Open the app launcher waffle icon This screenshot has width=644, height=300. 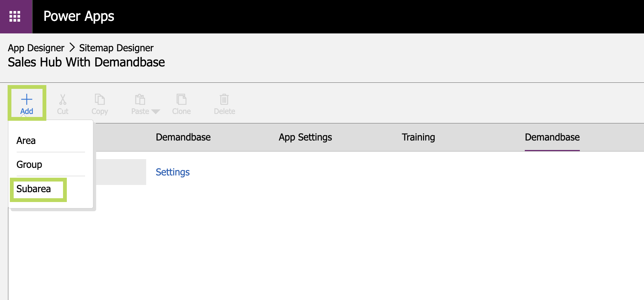coord(15,16)
